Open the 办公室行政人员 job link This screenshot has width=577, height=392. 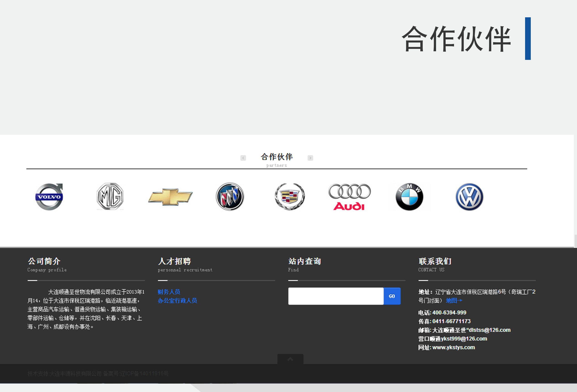(x=177, y=301)
